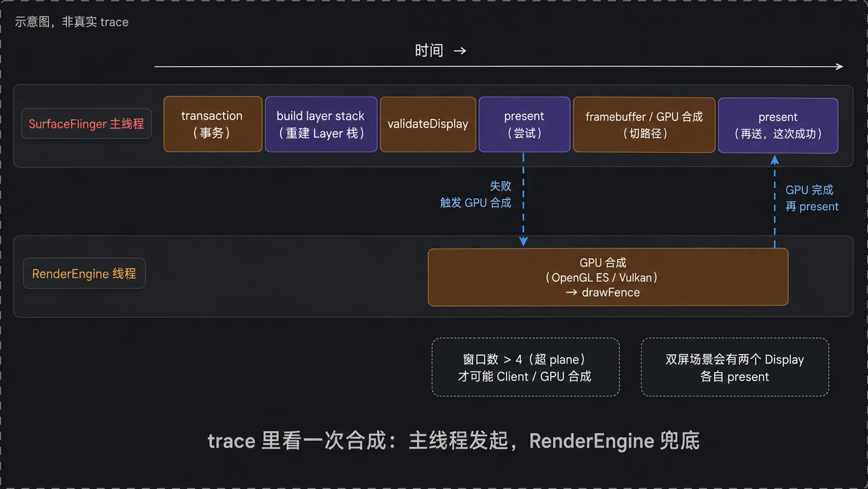Click the GPU 完成 再 present annotation
The image size is (868, 489).
(812, 198)
